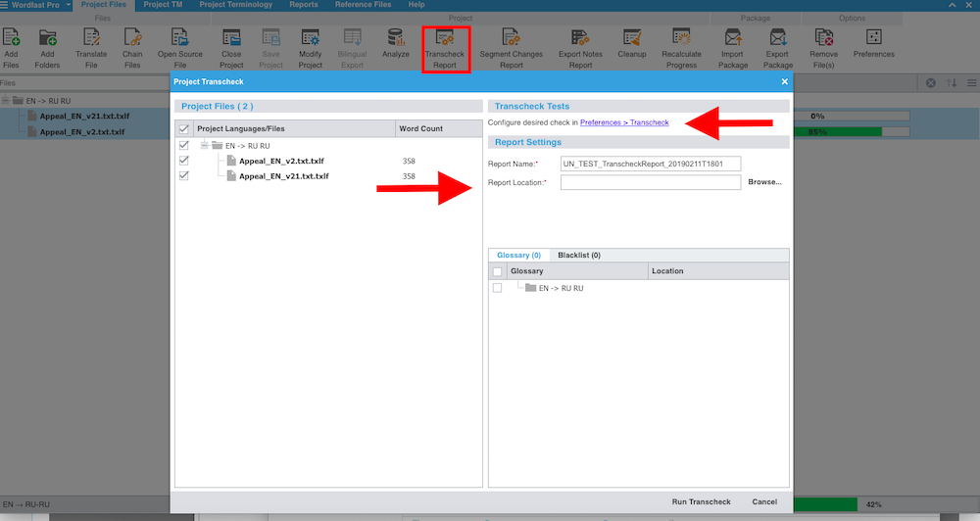980x521 pixels.
Task: Open the Wordfast Pro dropdown arrow
Action: point(69,5)
